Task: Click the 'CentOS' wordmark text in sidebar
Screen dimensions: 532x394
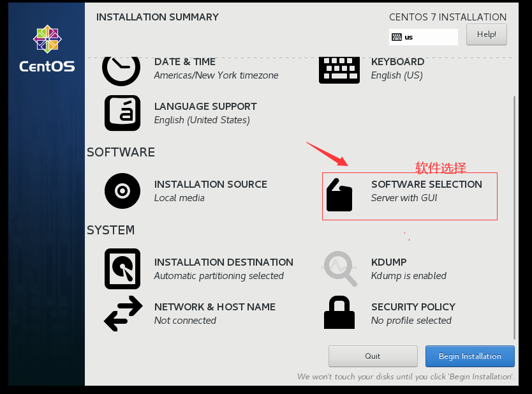Action: coord(47,66)
